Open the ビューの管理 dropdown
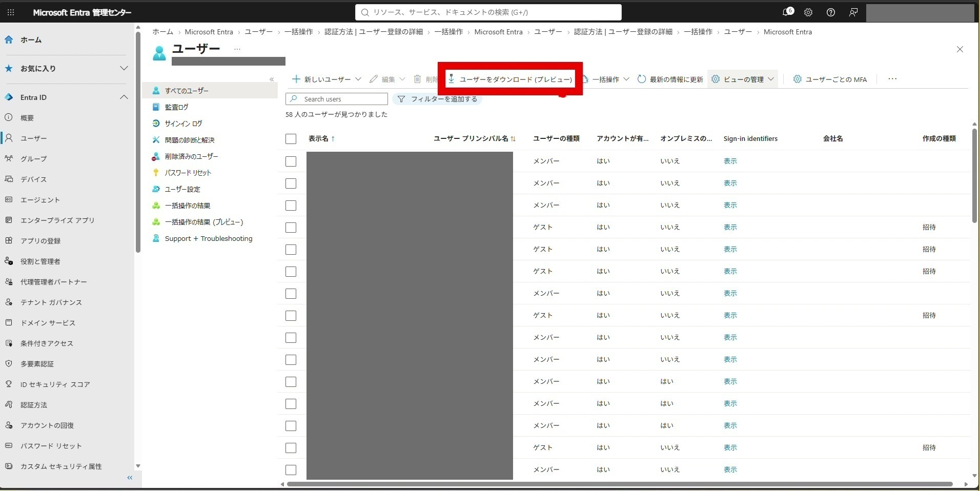Viewport: 980px width, 491px height. [x=743, y=79]
